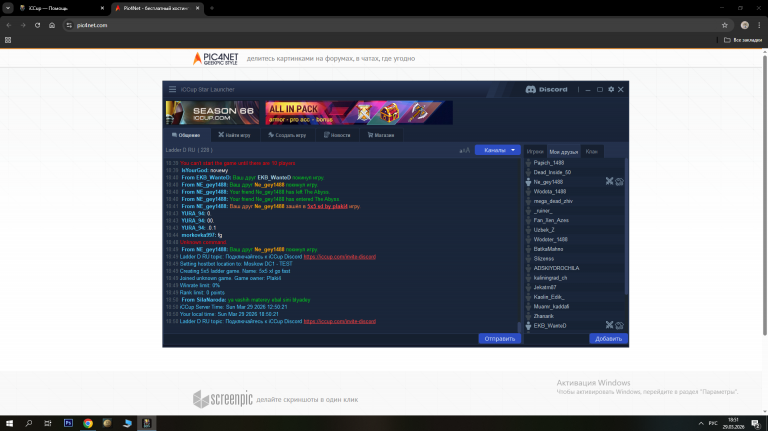Click the chat message input field
The height and width of the screenshot is (431, 768).
pyautogui.click(x=321, y=338)
